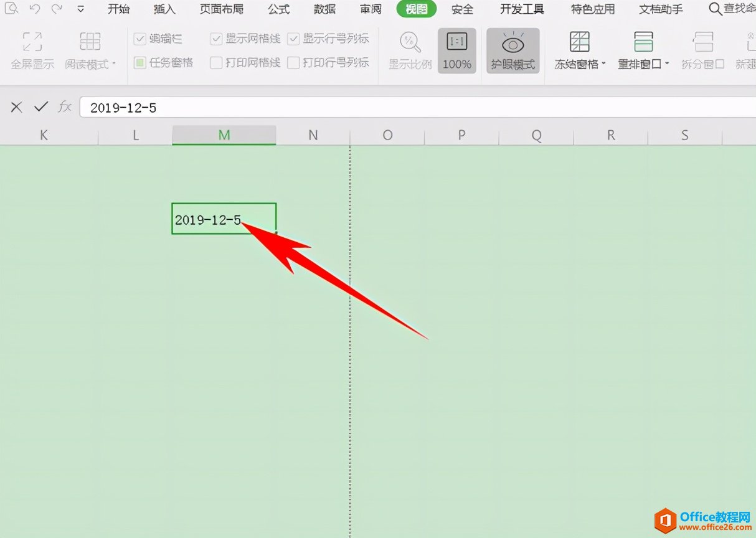Click the 重排窗口 arrange windows icon
The height and width of the screenshot is (538, 756).
coord(643,42)
